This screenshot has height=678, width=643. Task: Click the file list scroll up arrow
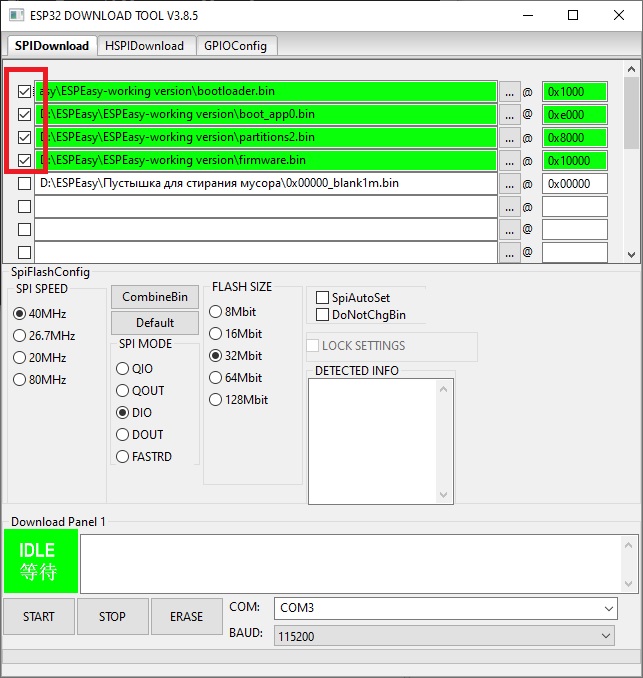tap(631, 69)
